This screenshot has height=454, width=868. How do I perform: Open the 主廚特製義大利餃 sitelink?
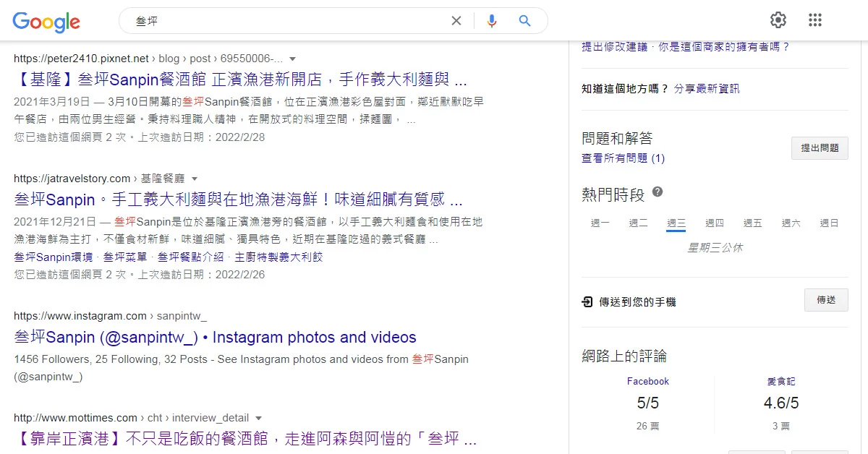278,257
